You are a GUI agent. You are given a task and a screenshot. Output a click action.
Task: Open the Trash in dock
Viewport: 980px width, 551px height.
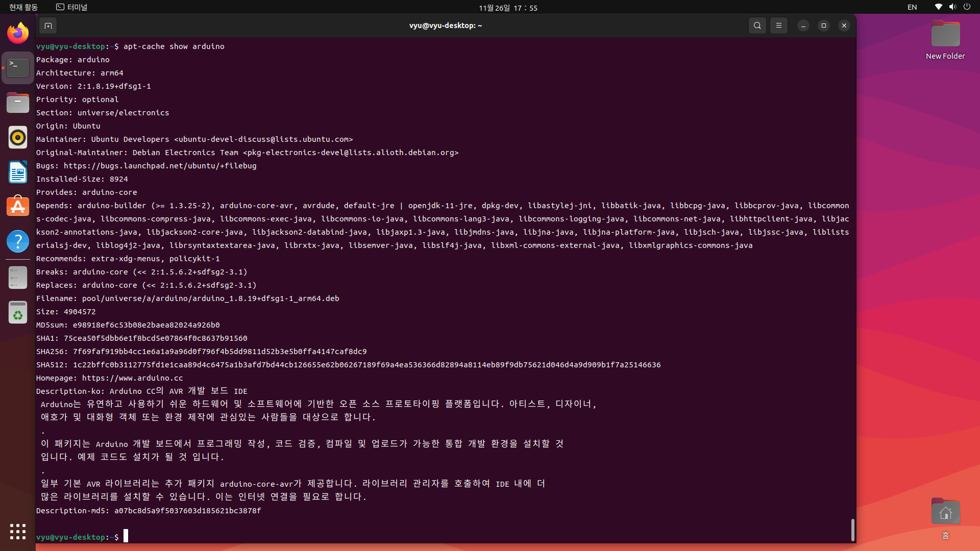coord(18,313)
